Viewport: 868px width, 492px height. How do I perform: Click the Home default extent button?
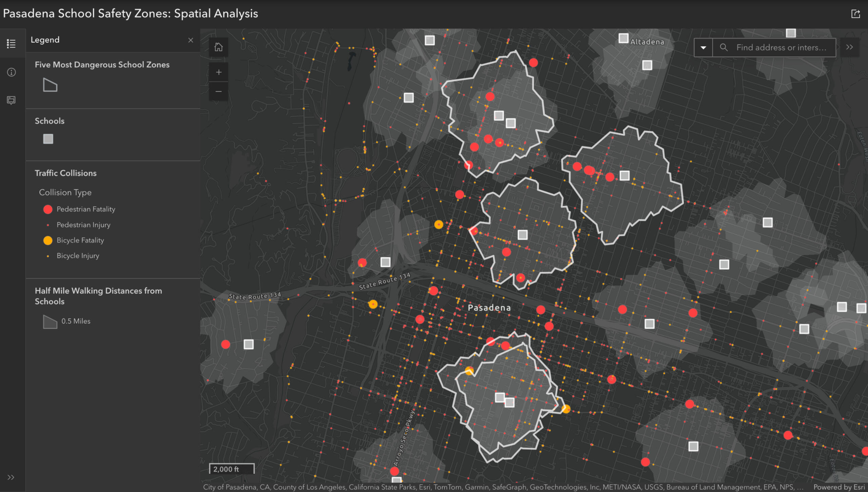pyautogui.click(x=219, y=47)
